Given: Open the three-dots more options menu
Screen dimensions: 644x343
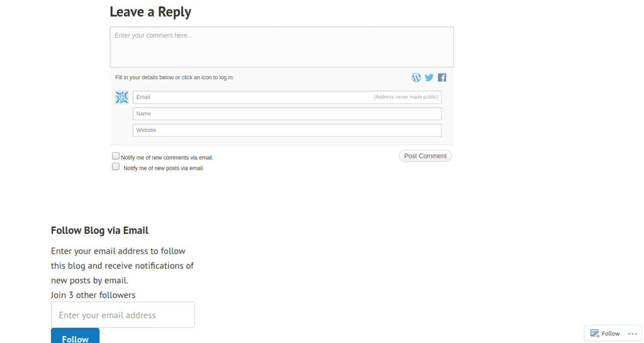Looking at the screenshot, I should pyautogui.click(x=632, y=334).
